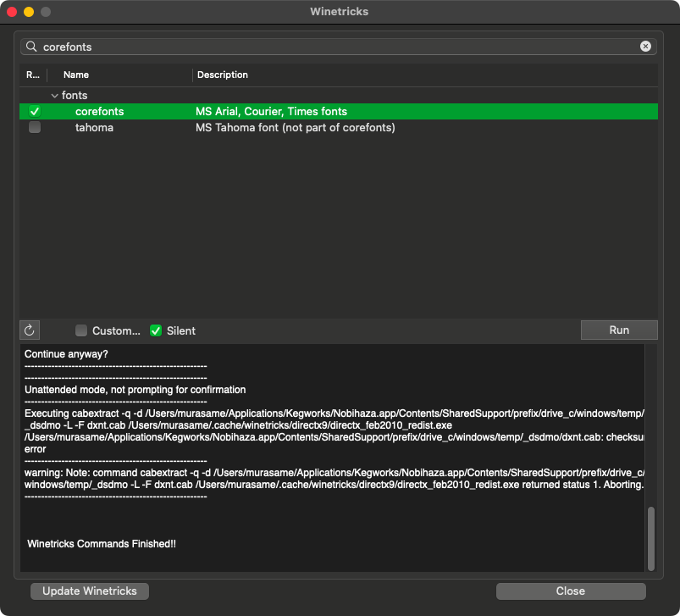The image size is (680, 616).
Task: Sort by the Name column header
Action: 76,75
